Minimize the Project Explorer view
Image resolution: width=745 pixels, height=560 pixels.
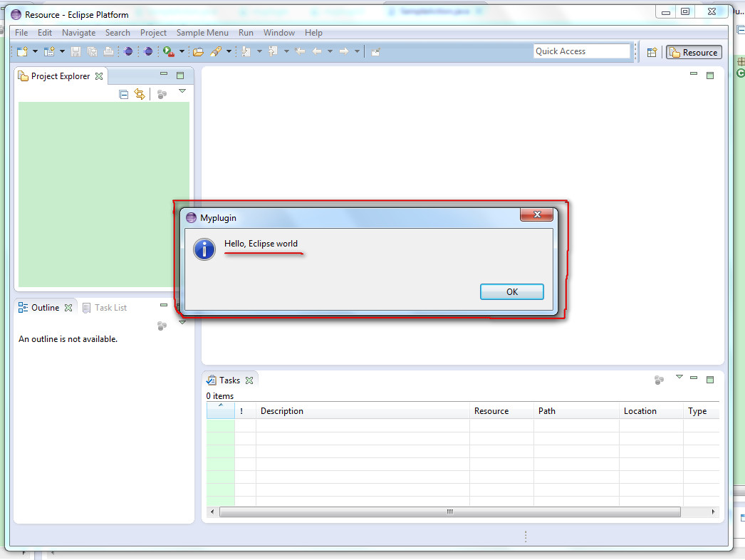[x=164, y=73]
